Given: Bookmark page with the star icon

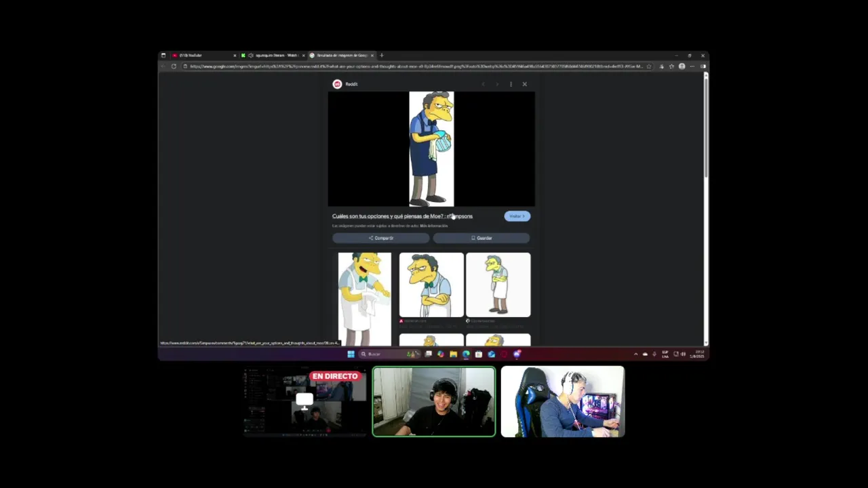Looking at the screenshot, I should [649, 66].
